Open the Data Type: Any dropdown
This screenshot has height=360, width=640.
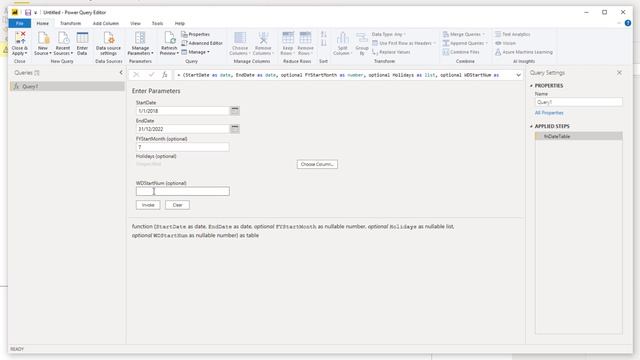click(389, 34)
